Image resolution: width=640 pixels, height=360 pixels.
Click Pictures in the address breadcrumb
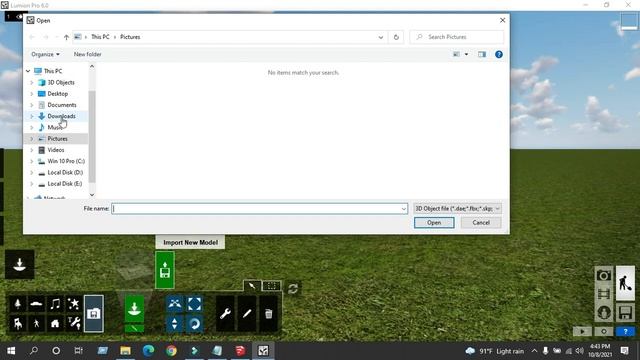130,37
